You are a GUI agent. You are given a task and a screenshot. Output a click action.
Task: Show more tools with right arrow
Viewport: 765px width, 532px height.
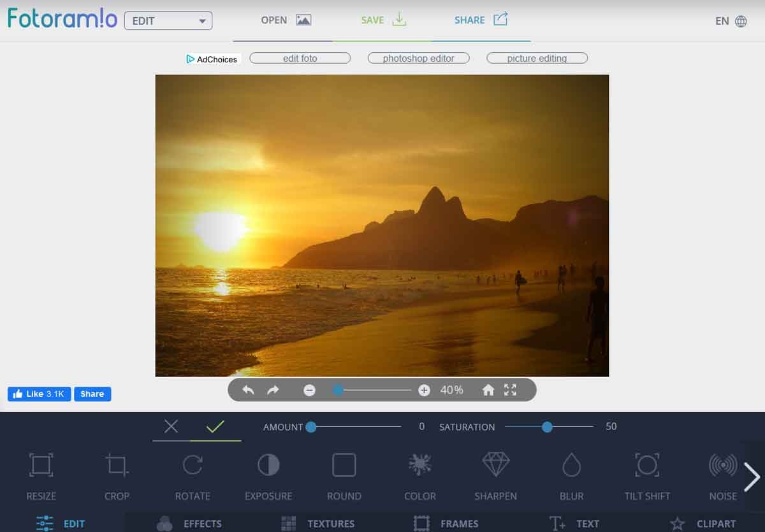point(752,477)
